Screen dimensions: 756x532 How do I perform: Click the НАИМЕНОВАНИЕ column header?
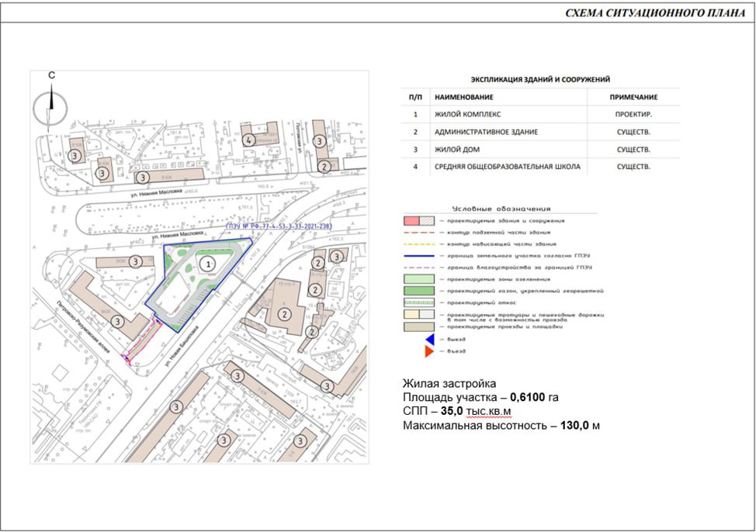click(x=463, y=97)
